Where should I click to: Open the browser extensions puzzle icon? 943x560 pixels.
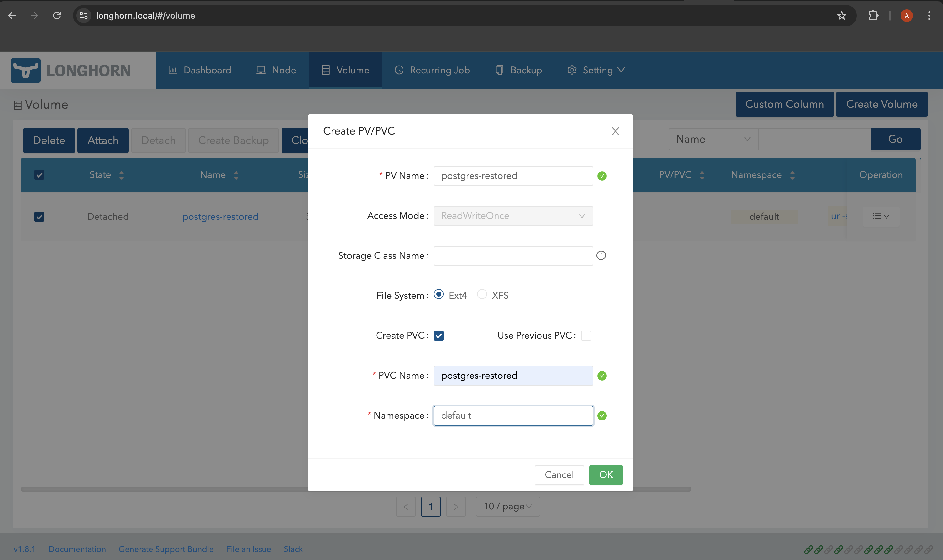873,16
